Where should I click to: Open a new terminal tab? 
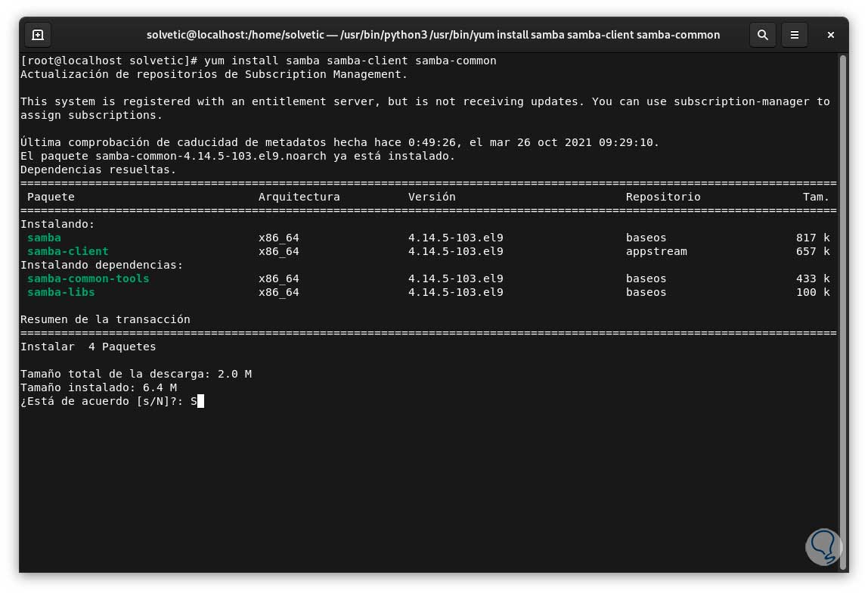pos(38,35)
